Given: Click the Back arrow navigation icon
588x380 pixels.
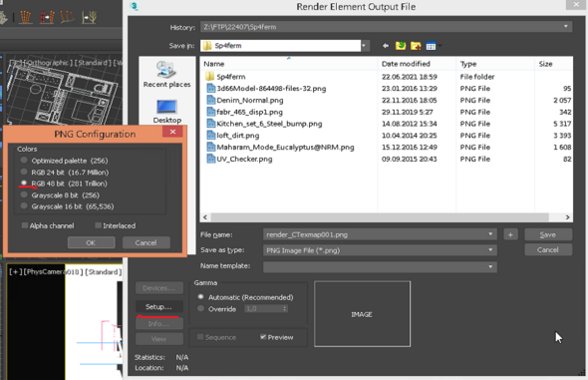Looking at the screenshot, I should point(385,46).
